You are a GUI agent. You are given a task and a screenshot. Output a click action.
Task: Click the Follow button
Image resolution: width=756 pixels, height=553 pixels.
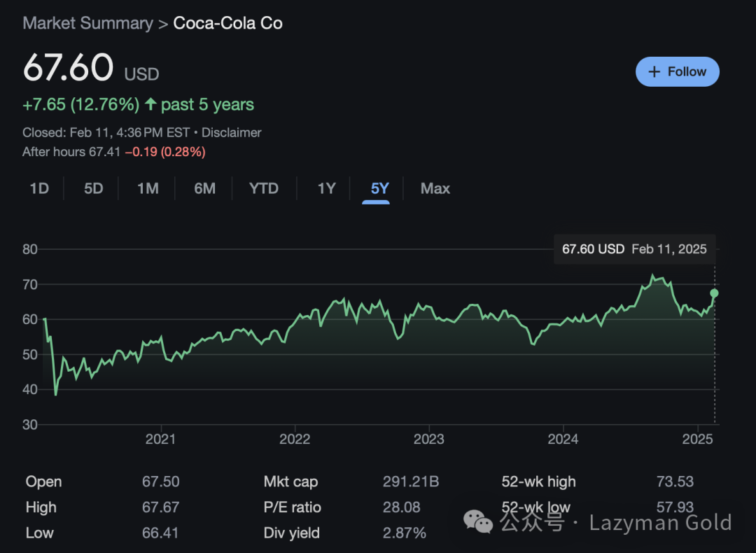pyautogui.click(x=677, y=72)
